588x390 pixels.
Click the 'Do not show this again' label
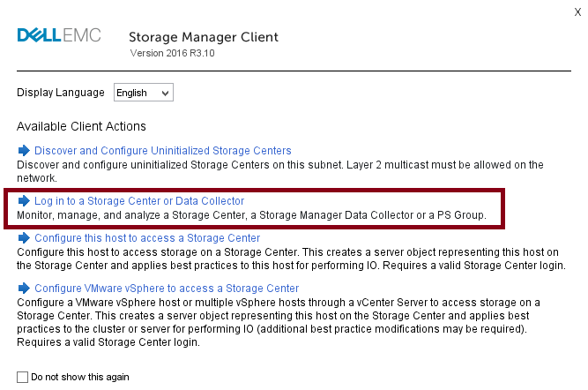pos(80,377)
